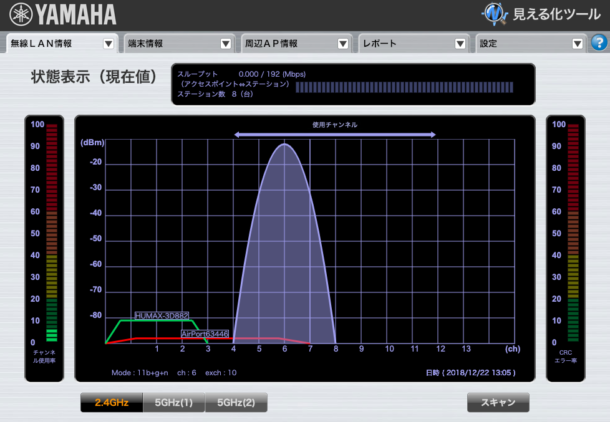
Task: Select the 2.4GHz band button
Action: (112, 402)
